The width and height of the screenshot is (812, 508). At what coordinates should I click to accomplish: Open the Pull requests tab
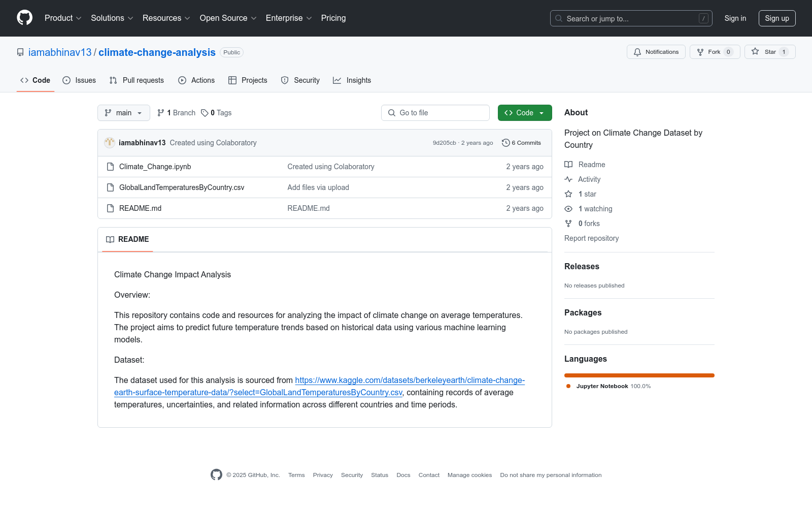point(137,80)
